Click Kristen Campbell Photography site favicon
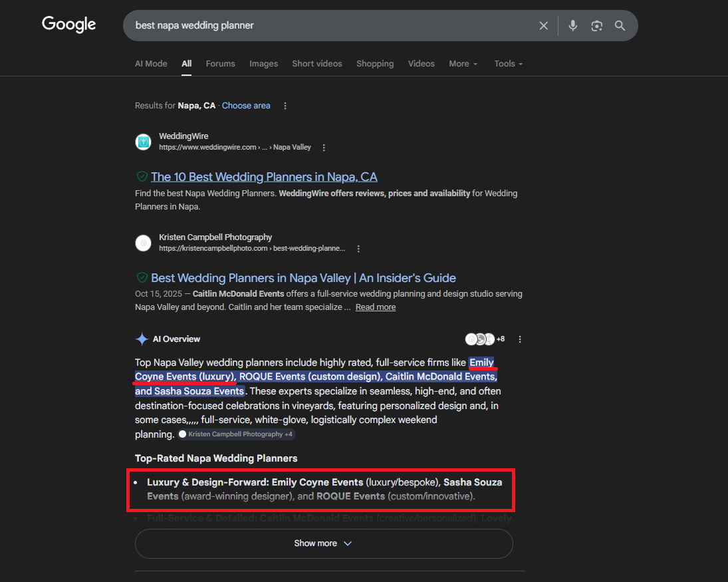Screen dimensions: 728x582 pyautogui.click(x=144, y=243)
